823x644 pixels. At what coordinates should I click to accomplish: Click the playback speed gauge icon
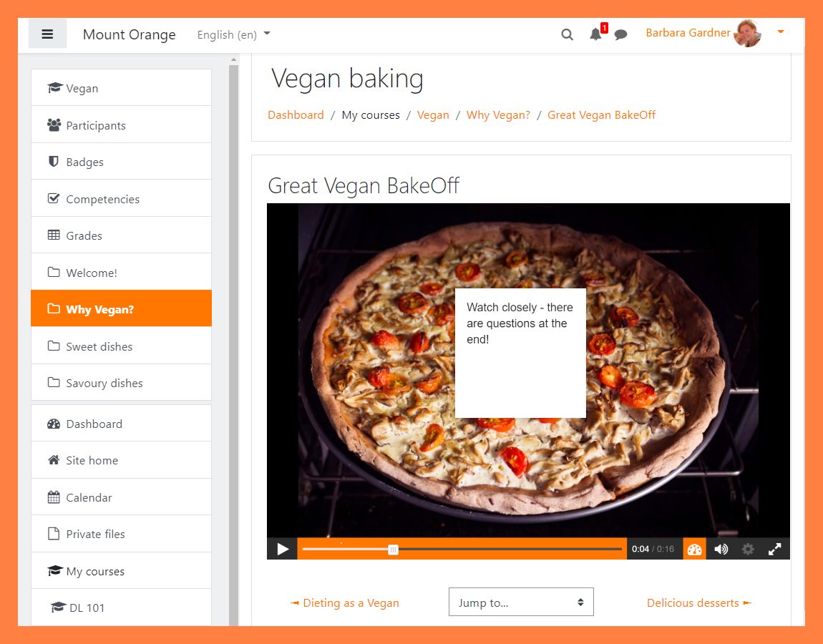pyautogui.click(x=694, y=549)
